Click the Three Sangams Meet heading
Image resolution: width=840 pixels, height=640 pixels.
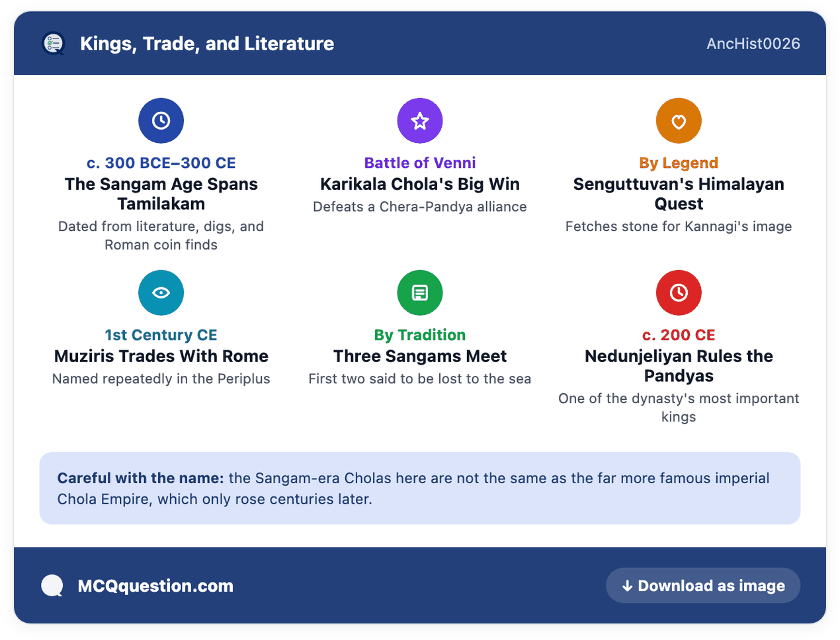click(420, 356)
